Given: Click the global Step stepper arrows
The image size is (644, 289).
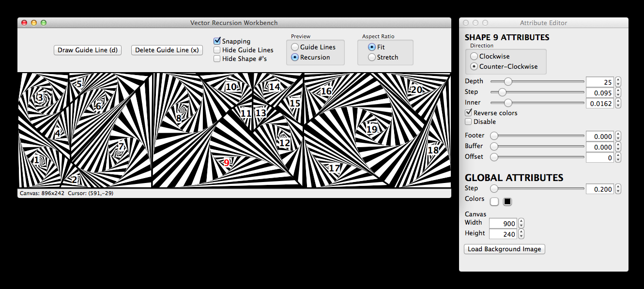Looking at the screenshot, I should click(x=618, y=189).
